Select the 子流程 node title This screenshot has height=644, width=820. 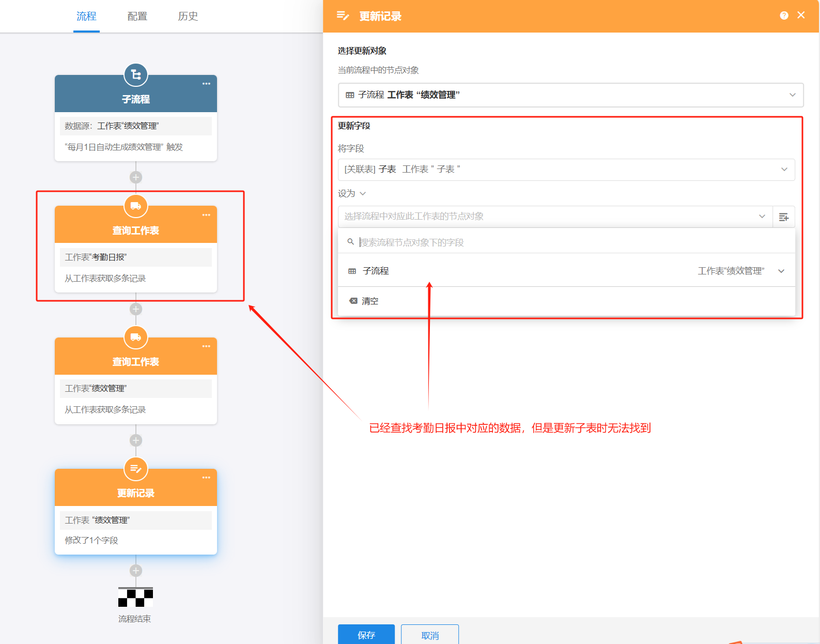(x=136, y=99)
